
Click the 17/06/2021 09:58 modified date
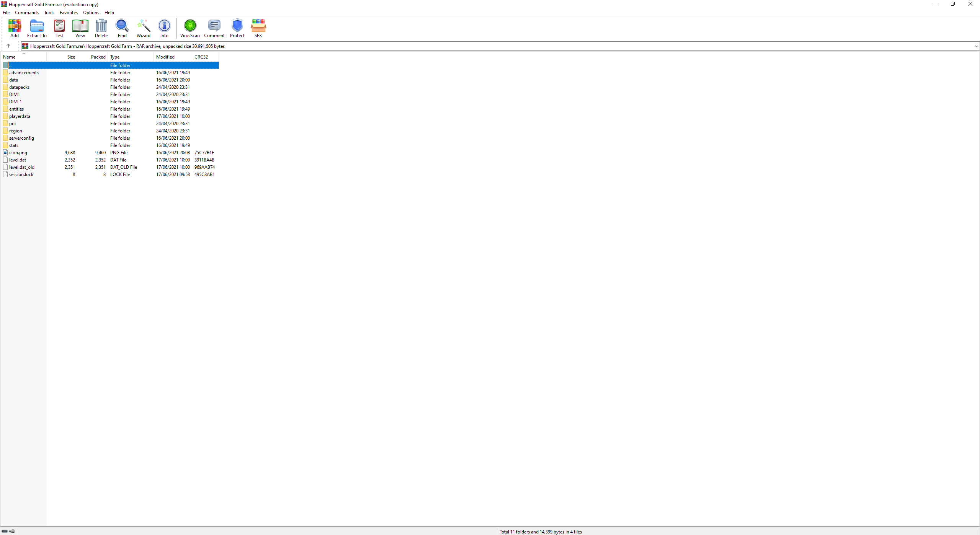[x=173, y=175]
